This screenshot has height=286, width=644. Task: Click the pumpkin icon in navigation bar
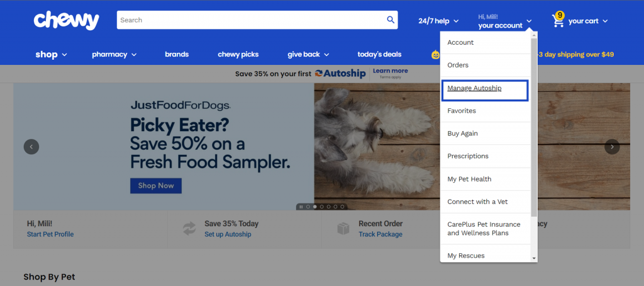click(x=435, y=54)
